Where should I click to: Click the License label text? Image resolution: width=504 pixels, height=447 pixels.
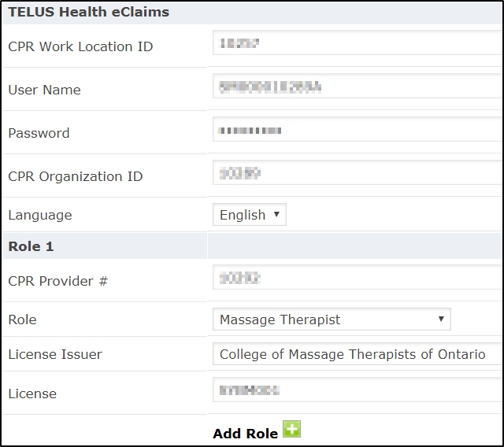pyautogui.click(x=32, y=393)
